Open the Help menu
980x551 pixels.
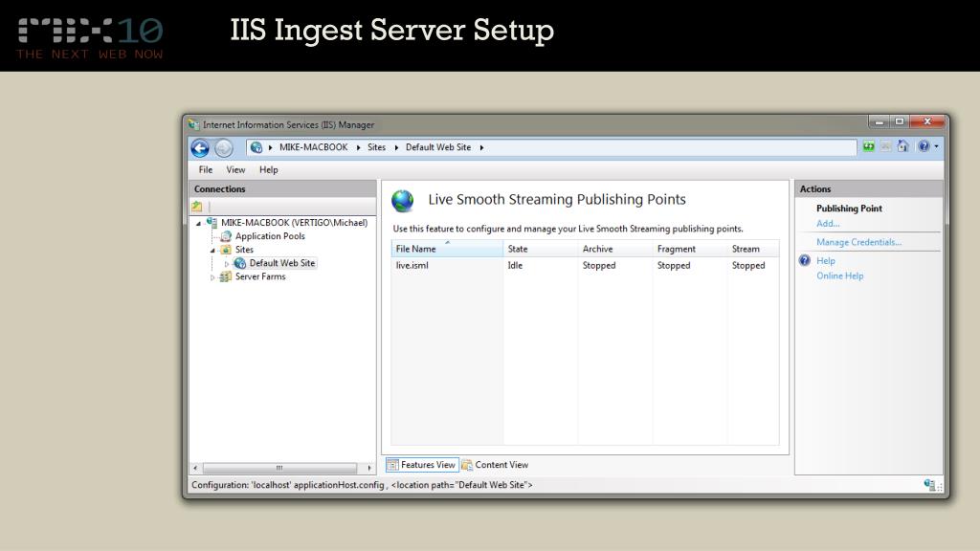(269, 170)
